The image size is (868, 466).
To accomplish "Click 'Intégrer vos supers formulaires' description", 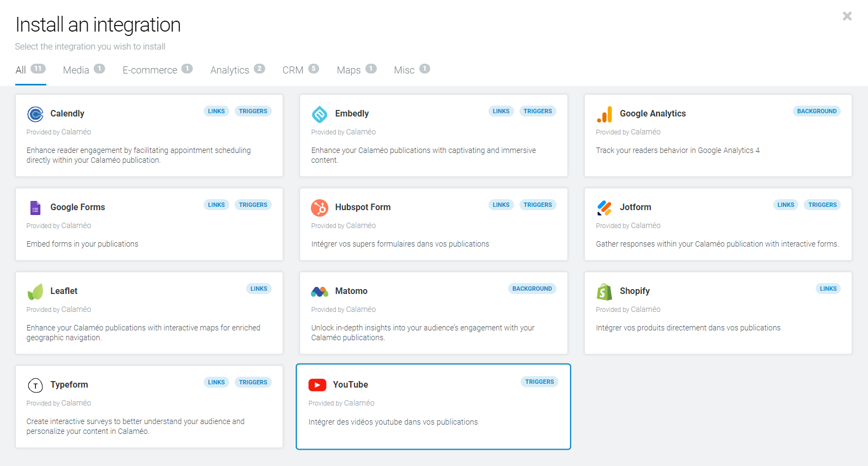I will tap(400, 244).
